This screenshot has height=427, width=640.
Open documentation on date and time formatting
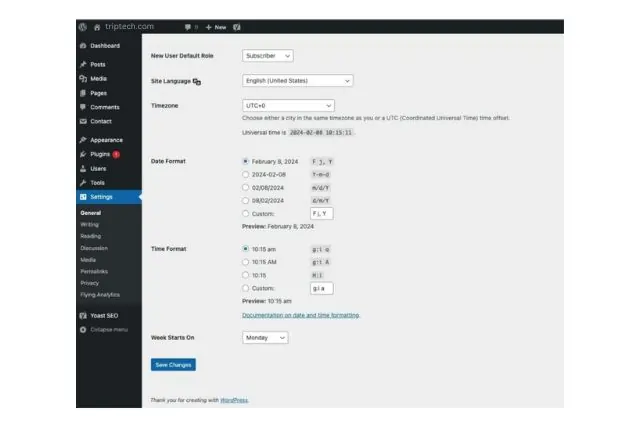click(x=301, y=315)
